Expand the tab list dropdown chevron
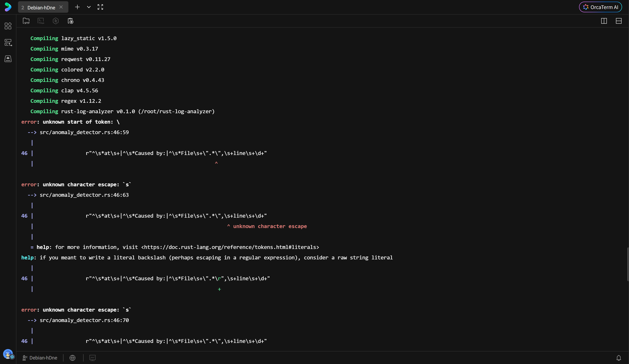The image size is (629, 364). 89,7
